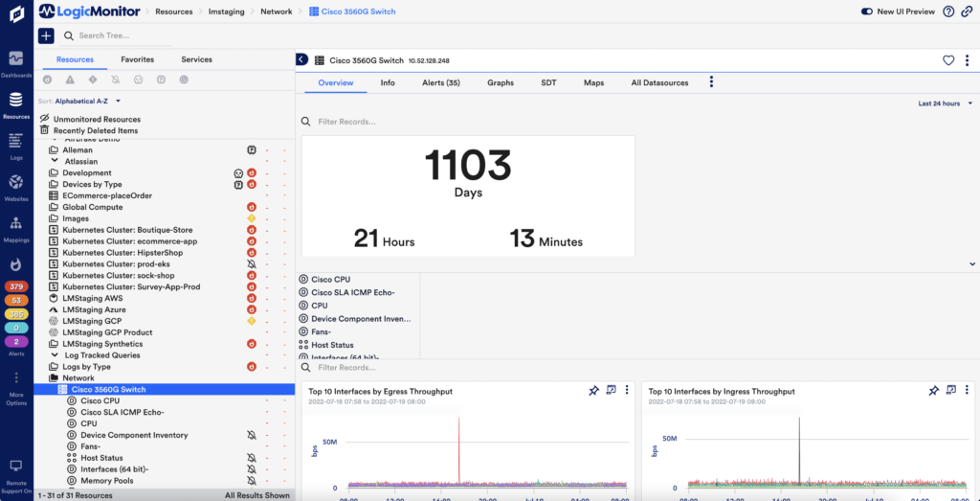Open the Maps tab
Viewport: 980px width, 501px height.
click(x=593, y=82)
